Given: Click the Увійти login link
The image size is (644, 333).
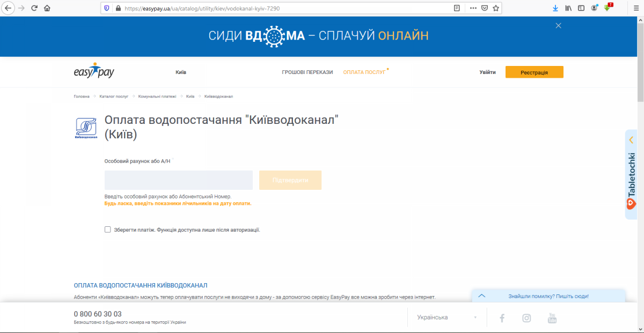Looking at the screenshot, I should coord(488,72).
